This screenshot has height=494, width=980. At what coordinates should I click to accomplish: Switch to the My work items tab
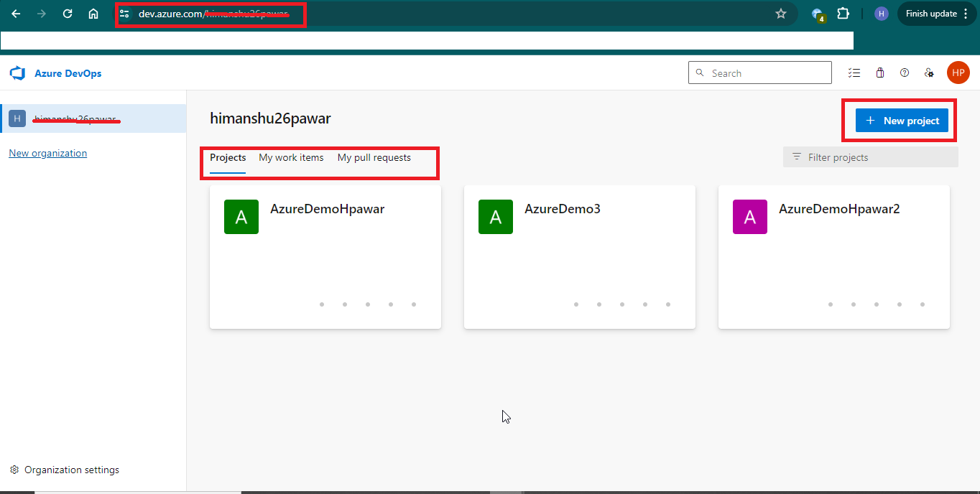[x=291, y=157]
